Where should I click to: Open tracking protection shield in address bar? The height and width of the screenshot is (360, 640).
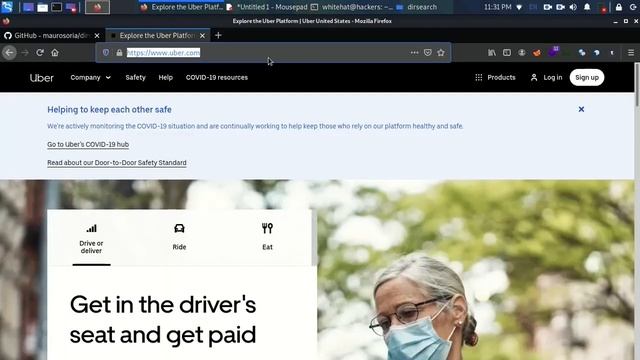[x=106, y=53]
